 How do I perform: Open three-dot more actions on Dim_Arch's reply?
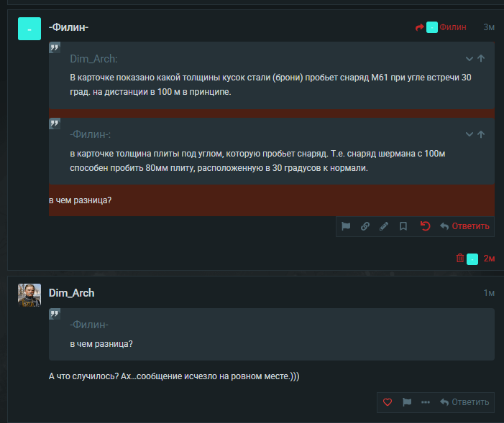point(426,402)
